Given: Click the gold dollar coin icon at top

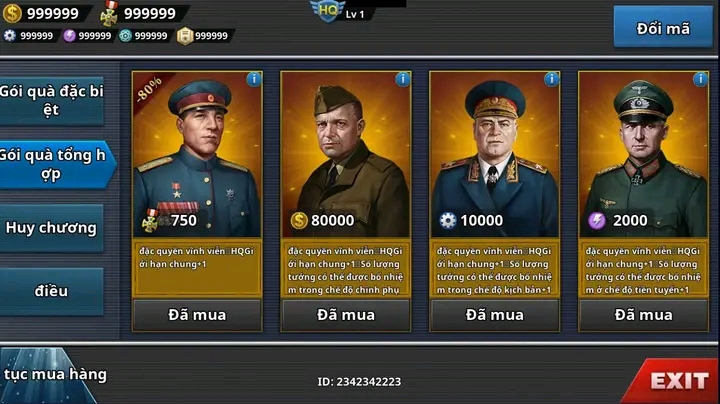Looking at the screenshot, I should [x=12, y=13].
